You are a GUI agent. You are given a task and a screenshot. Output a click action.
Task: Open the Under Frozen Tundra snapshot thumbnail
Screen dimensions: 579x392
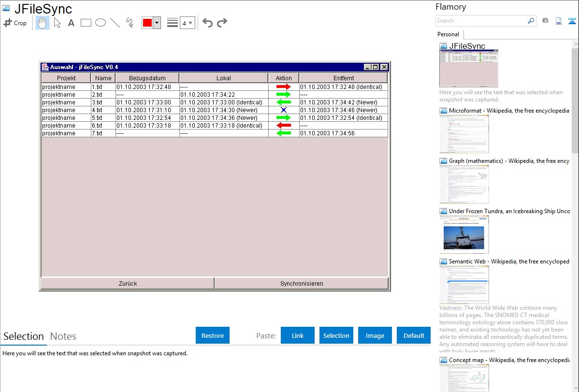point(464,234)
